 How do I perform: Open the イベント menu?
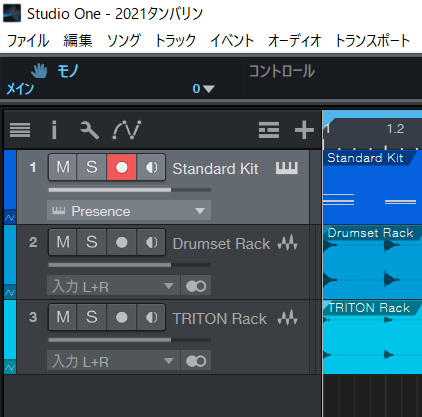point(232,41)
